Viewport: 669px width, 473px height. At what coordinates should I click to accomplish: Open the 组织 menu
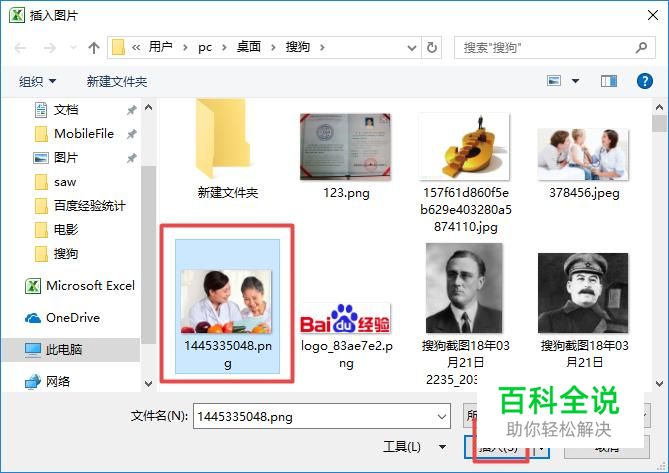[x=37, y=81]
